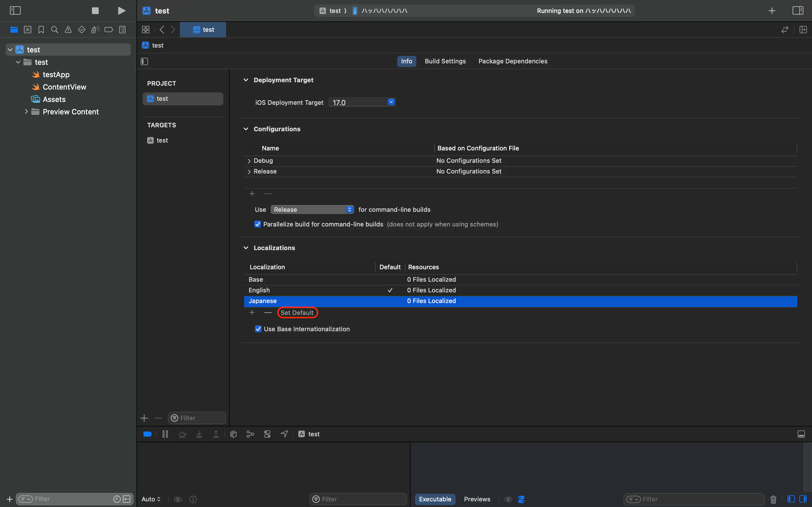Click the stop build square icon
The height and width of the screenshot is (507, 812).
pyautogui.click(x=95, y=10)
